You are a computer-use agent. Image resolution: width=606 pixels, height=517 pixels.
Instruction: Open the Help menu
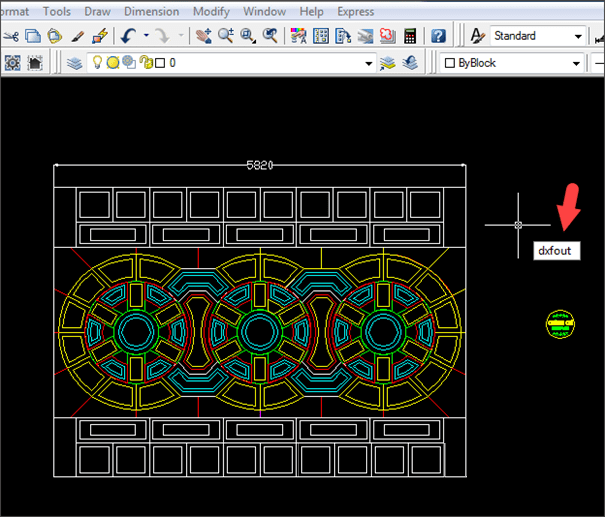click(x=312, y=12)
